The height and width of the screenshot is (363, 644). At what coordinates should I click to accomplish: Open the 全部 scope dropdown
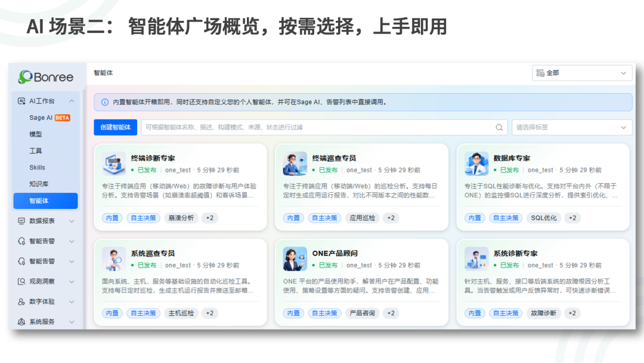click(x=582, y=73)
